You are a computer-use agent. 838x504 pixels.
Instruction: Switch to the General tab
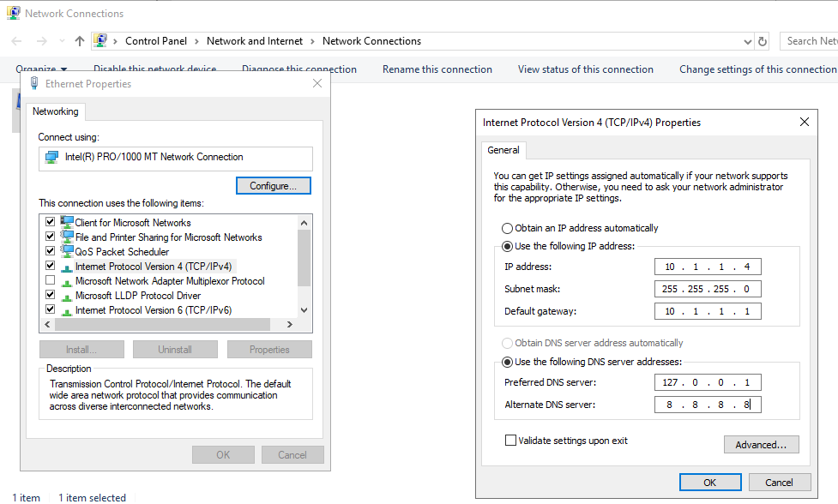[x=503, y=150]
